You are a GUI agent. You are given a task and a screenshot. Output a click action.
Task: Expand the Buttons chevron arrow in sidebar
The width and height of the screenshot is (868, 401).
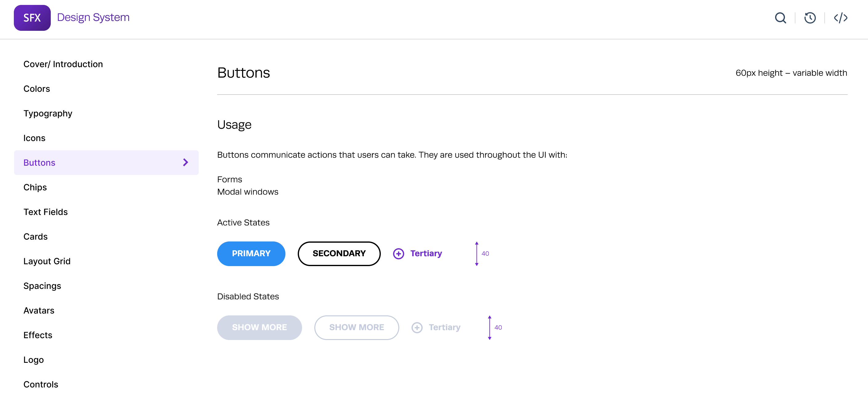tap(185, 163)
